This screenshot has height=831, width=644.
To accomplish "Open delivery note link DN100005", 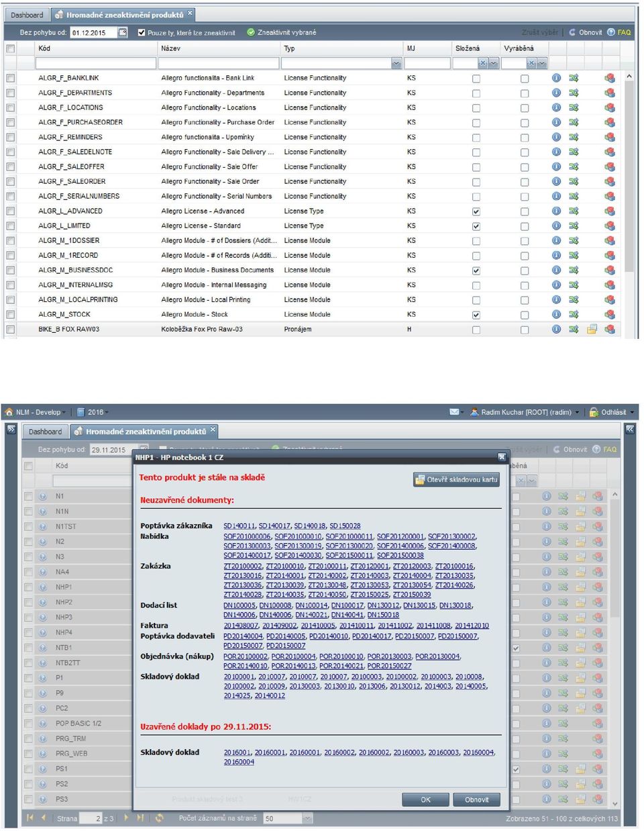I will [239, 605].
